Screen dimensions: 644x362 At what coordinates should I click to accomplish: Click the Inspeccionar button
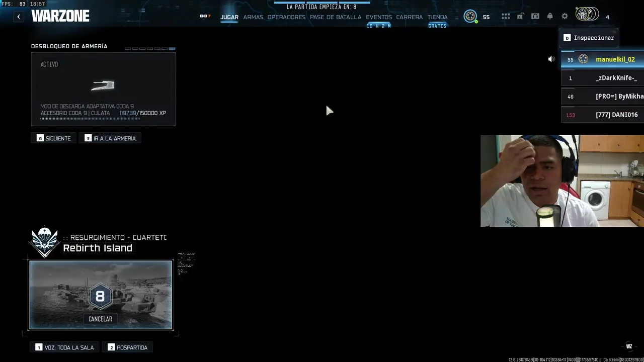[x=589, y=38]
